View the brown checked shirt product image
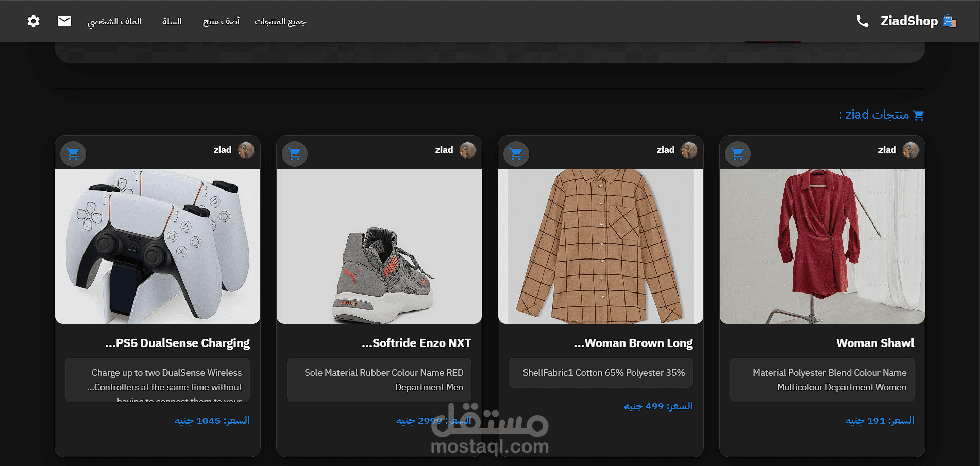This screenshot has width=980, height=466. tap(601, 247)
